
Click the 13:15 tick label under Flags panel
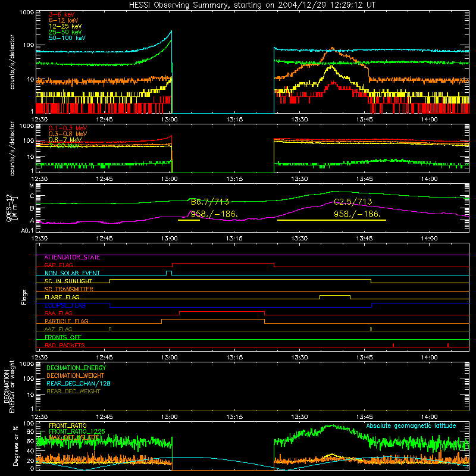pyautogui.click(x=234, y=358)
